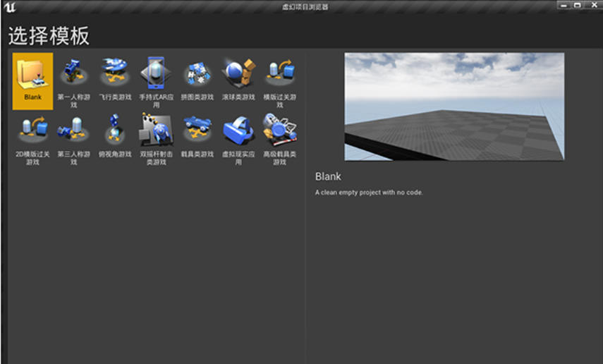This screenshot has width=603, height=364.
Task: Select the 载具类游戏 (Vehicle) template
Action: point(197,138)
